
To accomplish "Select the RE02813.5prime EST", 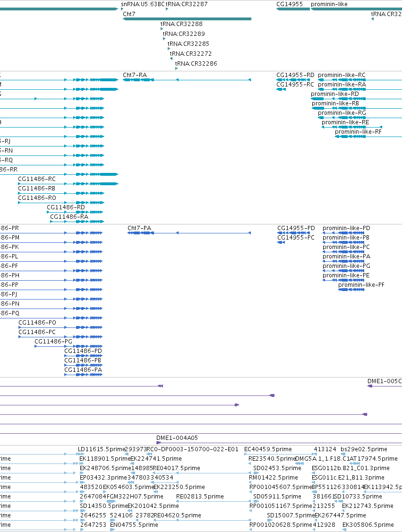I will pos(214,501).
